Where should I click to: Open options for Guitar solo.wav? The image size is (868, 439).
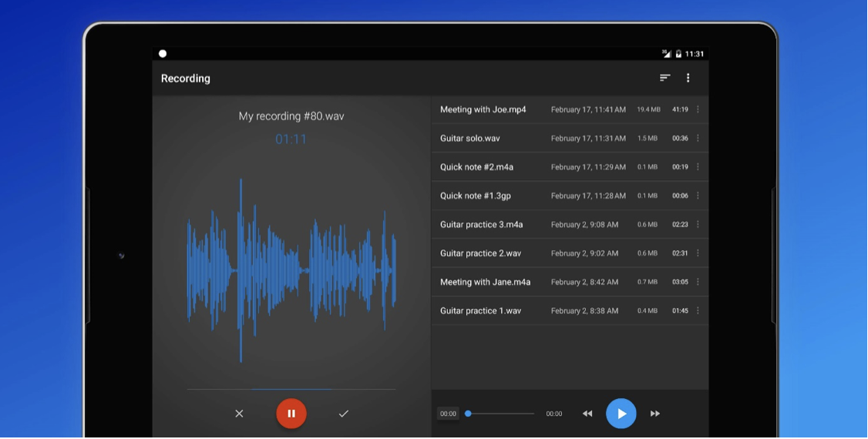698,138
